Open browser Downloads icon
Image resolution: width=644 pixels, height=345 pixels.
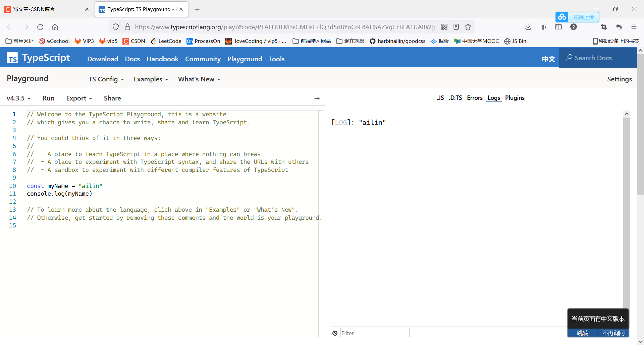pos(528,27)
